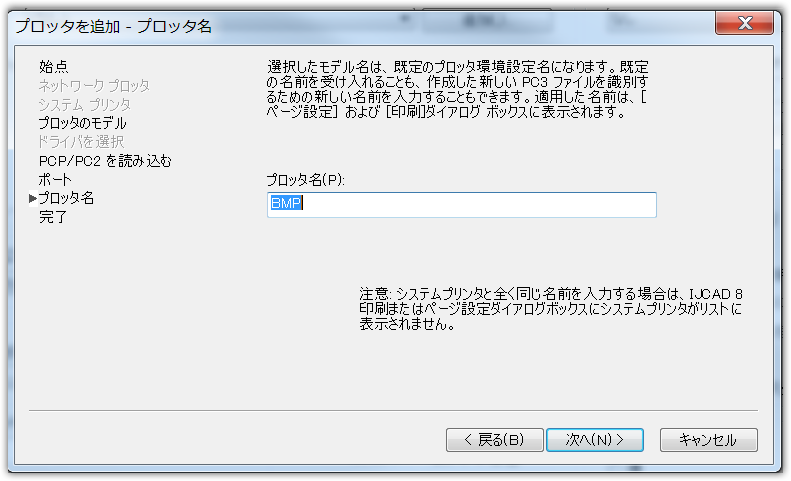
Task: Click the プロッタ名(P): field label
Action: 305,180
